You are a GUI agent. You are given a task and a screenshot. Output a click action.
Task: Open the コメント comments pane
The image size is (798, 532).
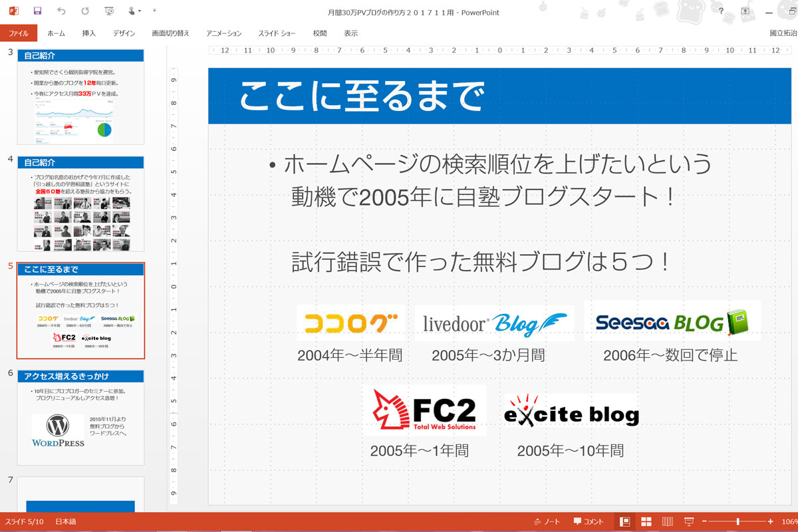(589, 521)
